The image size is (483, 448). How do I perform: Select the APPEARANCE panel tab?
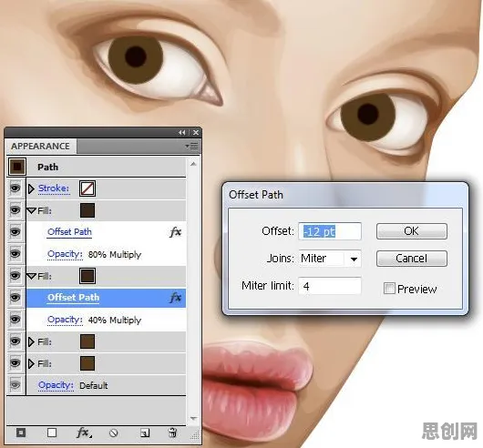pos(40,147)
